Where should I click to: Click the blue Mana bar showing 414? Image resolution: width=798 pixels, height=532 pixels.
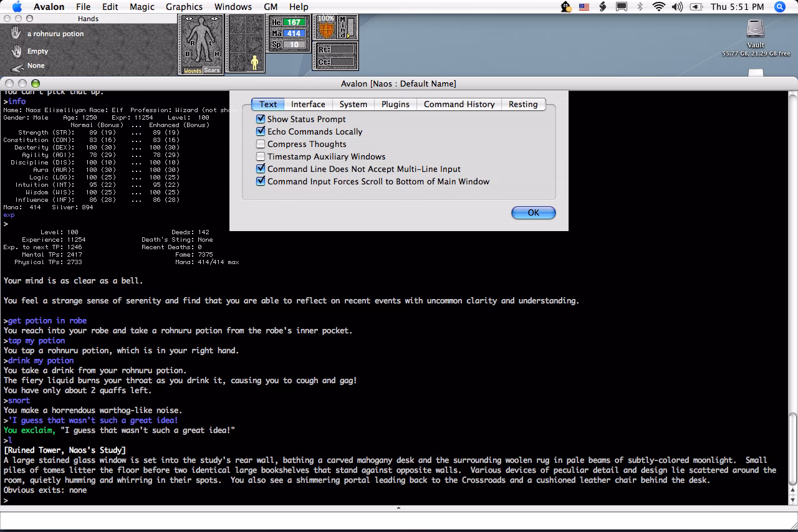click(294, 34)
